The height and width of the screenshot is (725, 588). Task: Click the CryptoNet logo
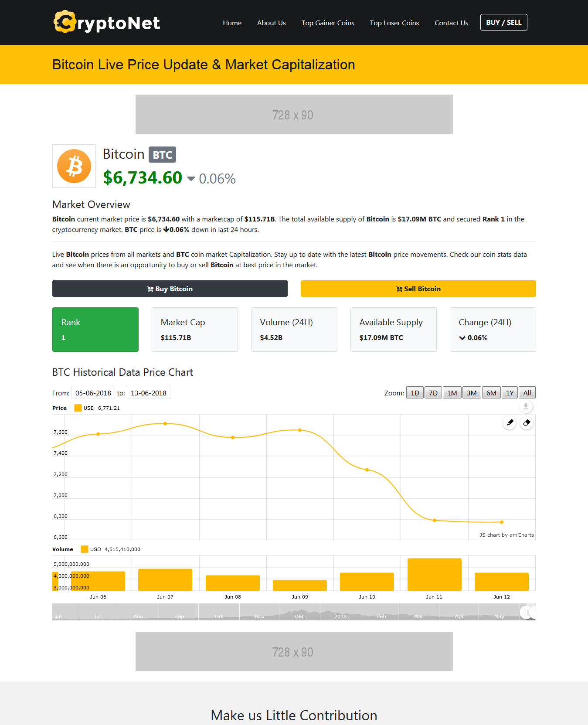[107, 22]
